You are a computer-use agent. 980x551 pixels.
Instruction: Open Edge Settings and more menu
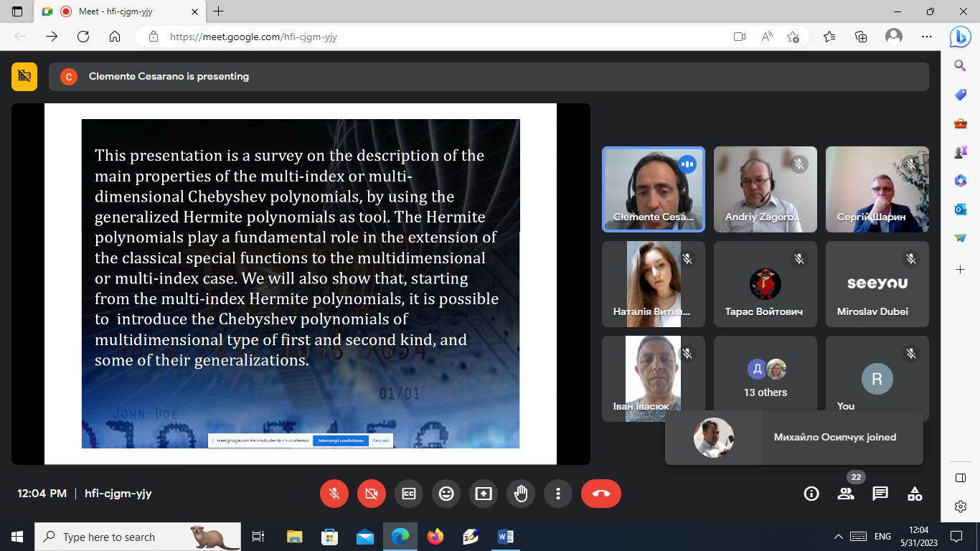[x=926, y=37]
